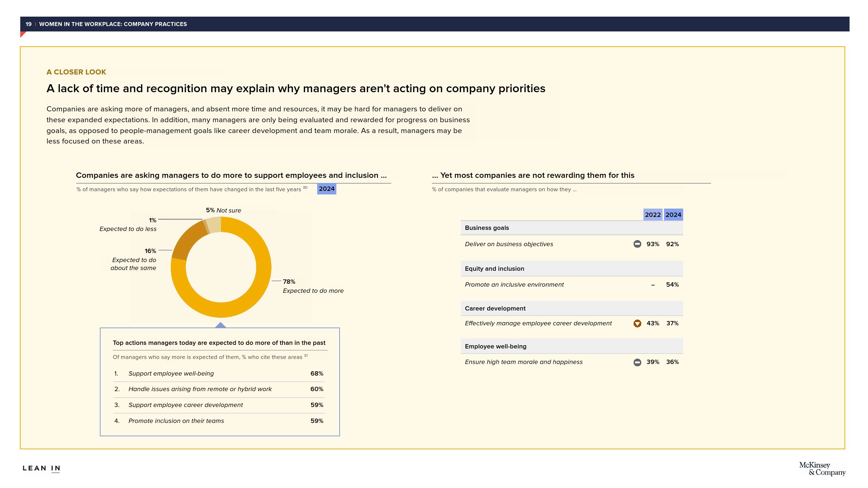Click the Lean In logo

41,468
